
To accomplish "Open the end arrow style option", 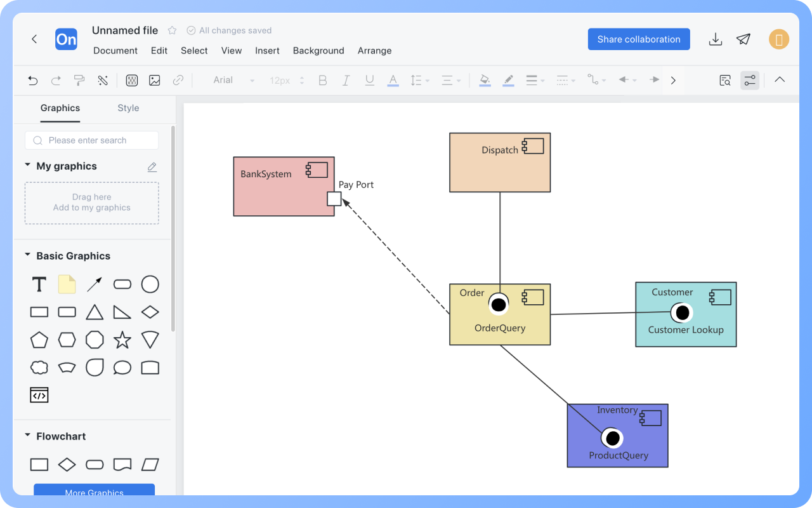I will point(655,80).
